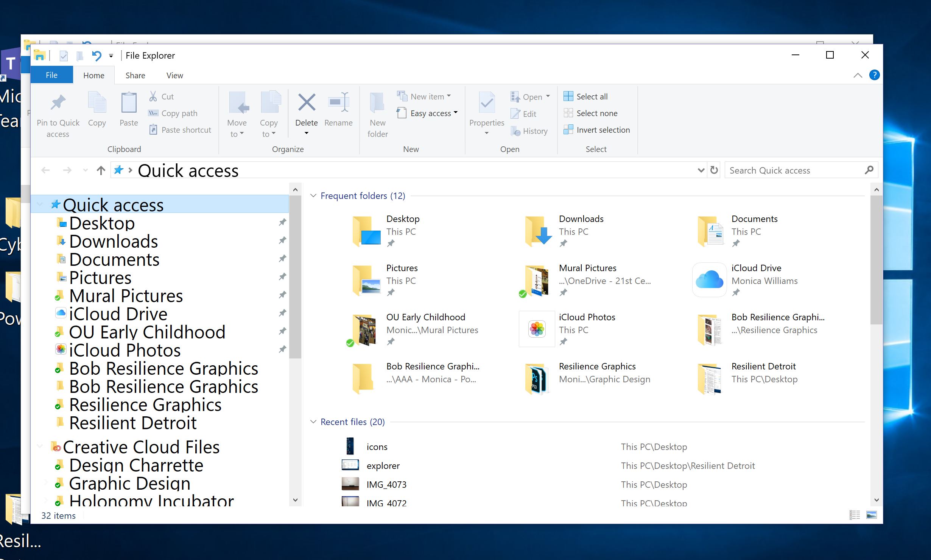
Task: Minimize the ribbon with the caret
Action: [858, 75]
